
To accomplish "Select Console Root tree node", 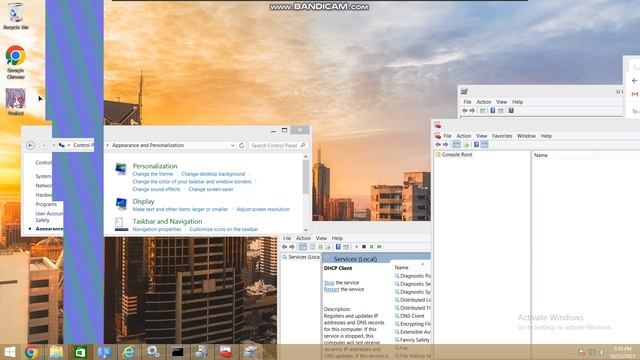I will pos(454,155).
